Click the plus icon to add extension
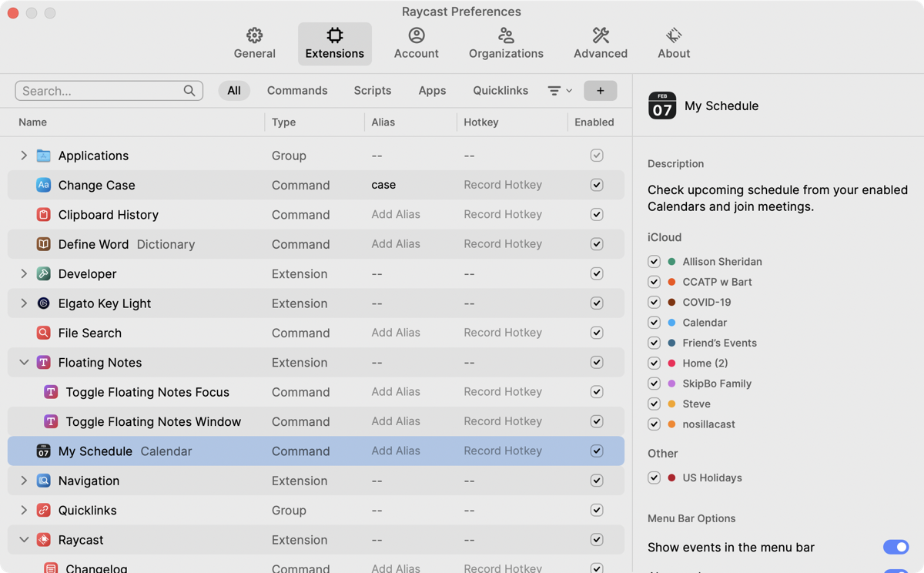Image resolution: width=924 pixels, height=573 pixels. pyautogui.click(x=600, y=91)
